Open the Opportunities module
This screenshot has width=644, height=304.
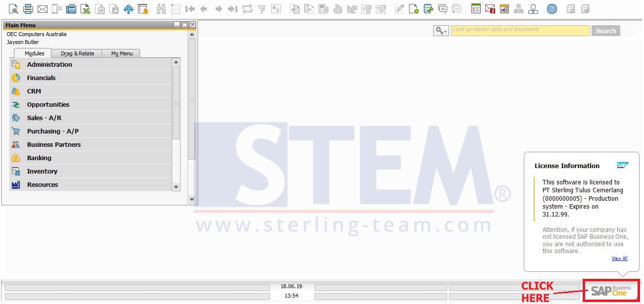[91, 105]
